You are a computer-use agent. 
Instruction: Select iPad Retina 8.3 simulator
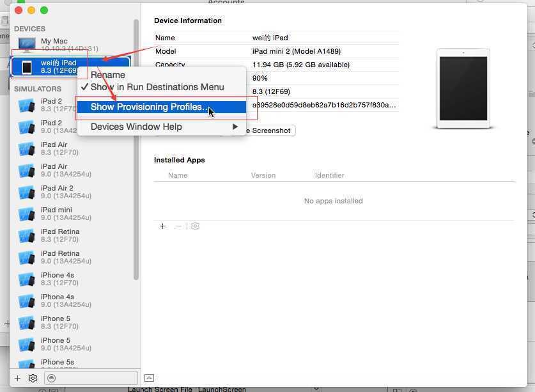[74, 235]
